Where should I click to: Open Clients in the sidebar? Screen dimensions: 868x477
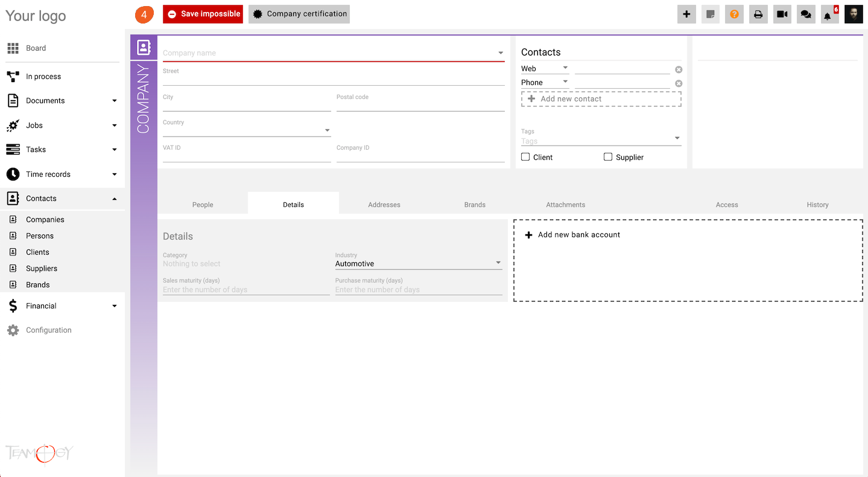pos(37,252)
